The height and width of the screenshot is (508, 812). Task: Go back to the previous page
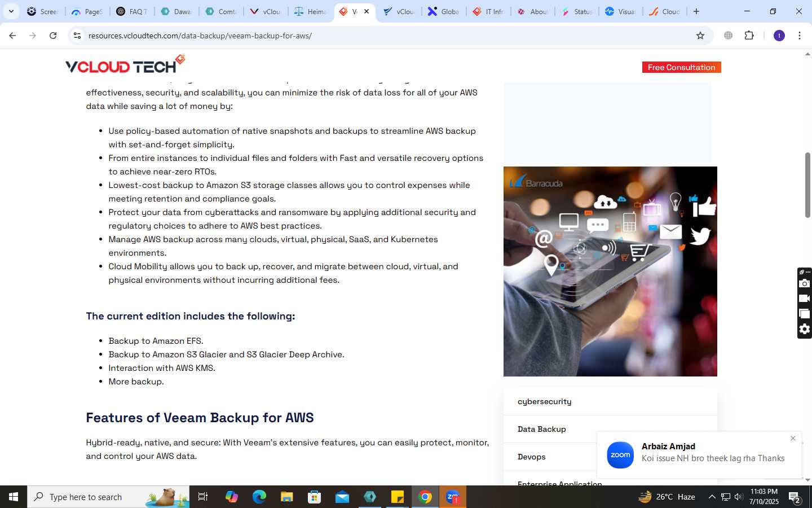pyautogui.click(x=12, y=36)
